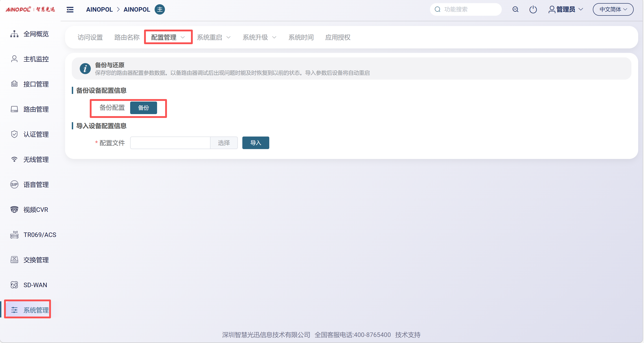The image size is (644, 343).
Task: Click the info icon in 备份与还原 banner
Action: click(x=85, y=69)
